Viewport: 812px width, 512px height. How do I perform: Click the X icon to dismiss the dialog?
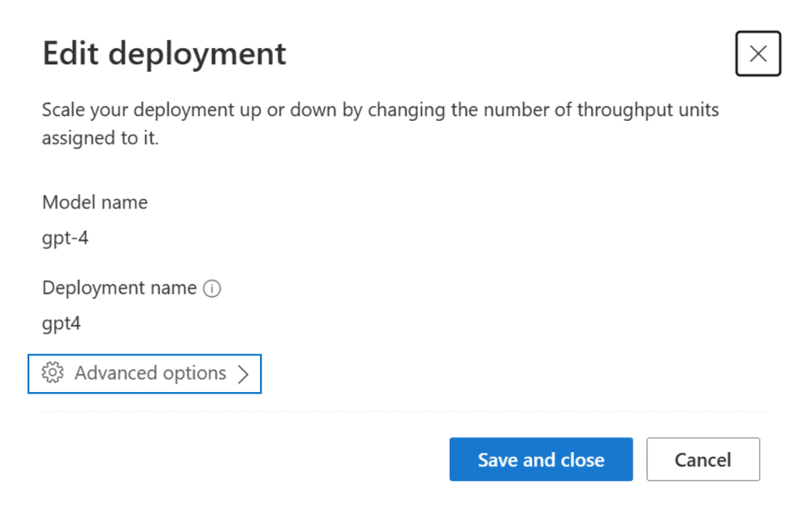758,54
